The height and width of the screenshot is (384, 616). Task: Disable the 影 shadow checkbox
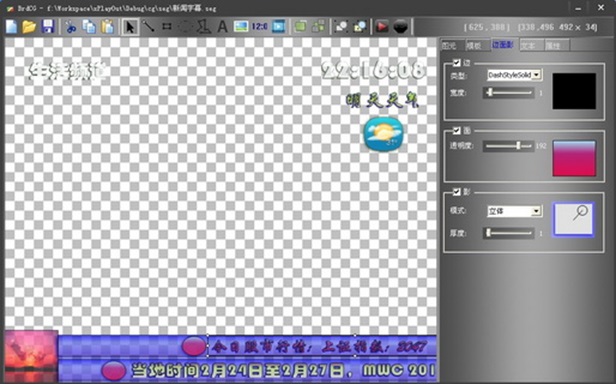point(456,191)
